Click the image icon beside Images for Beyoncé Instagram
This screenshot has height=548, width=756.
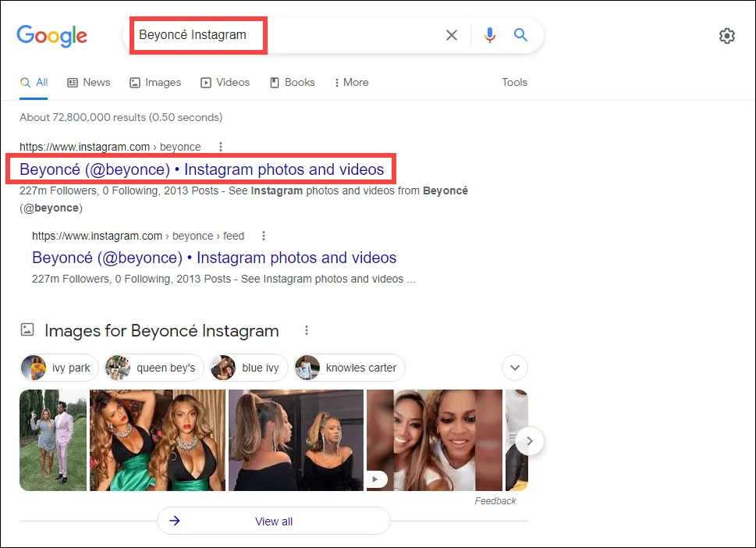pyautogui.click(x=27, y=330)
